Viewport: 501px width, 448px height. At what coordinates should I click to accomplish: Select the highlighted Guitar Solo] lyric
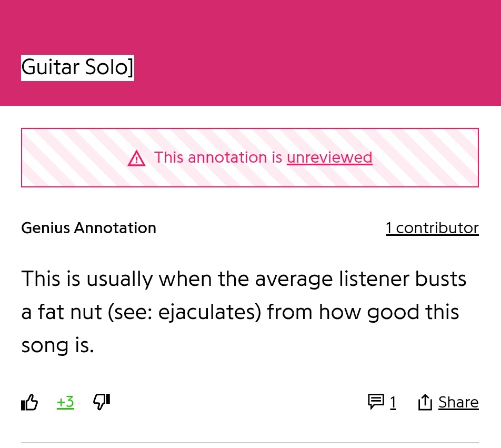click(x=78, y=68)
